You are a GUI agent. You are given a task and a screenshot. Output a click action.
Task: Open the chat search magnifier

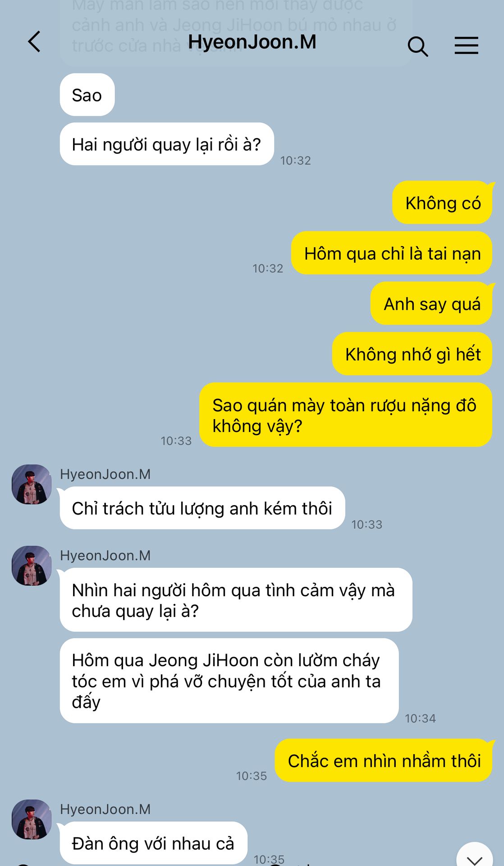[x=417, y=46]
